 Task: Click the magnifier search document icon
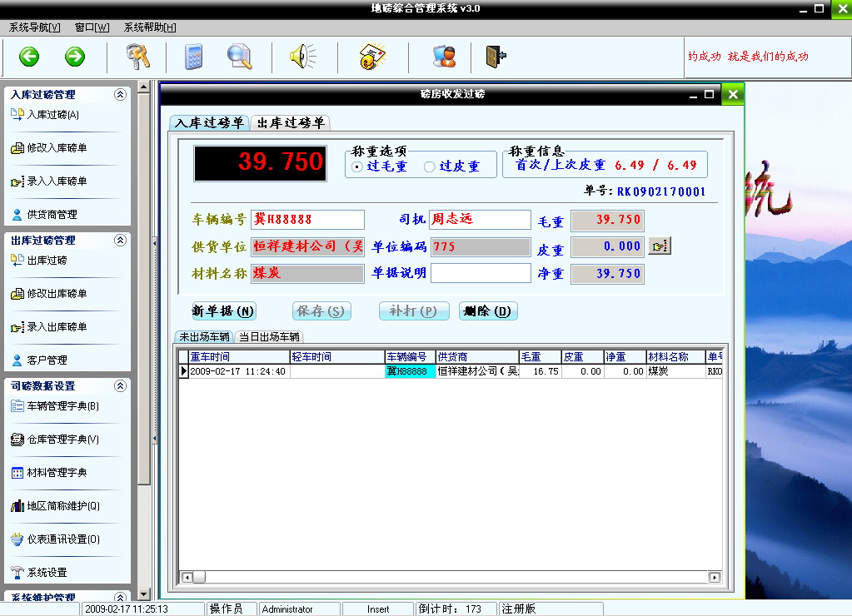pos(240,57)
